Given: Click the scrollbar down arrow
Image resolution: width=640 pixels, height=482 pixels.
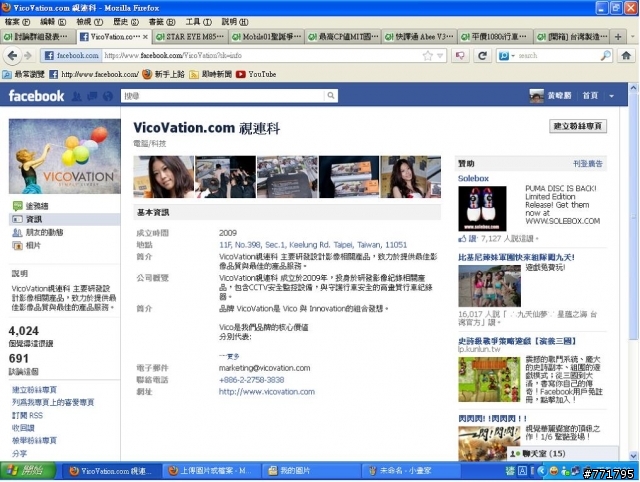Looking at the screenshot, I should [633, 455].
